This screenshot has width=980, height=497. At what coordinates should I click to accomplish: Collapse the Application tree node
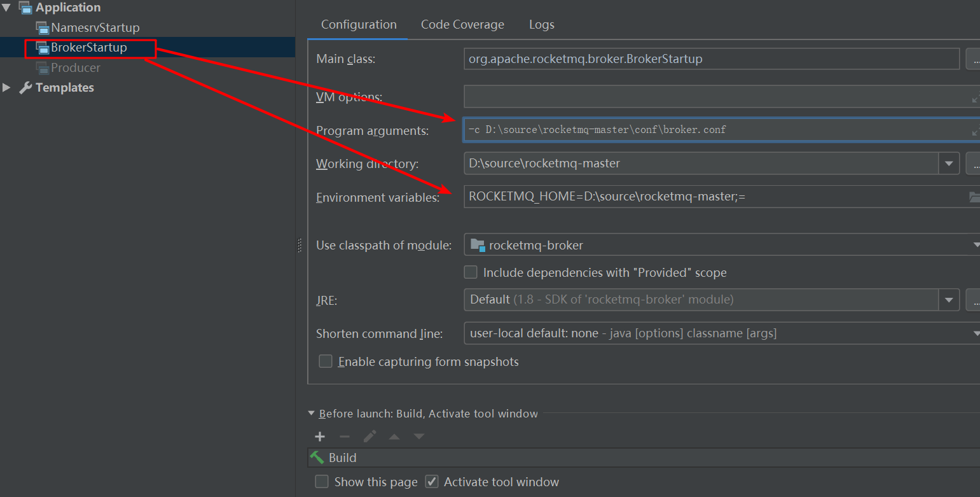(6, 8)
